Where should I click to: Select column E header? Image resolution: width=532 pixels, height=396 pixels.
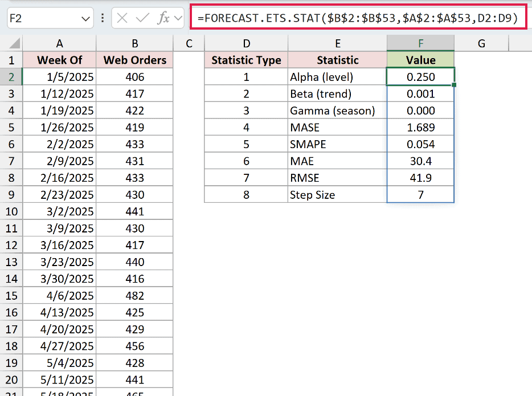pos(338,43)
